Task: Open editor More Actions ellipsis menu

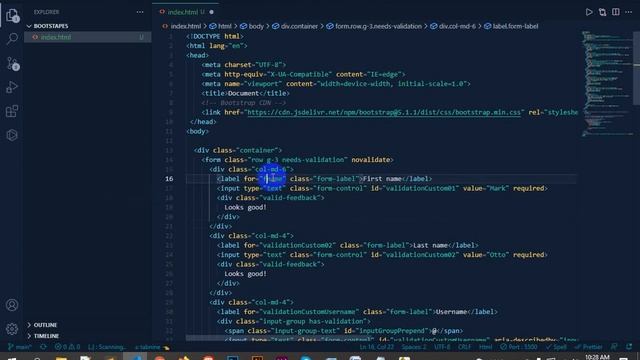Action: 629,12
